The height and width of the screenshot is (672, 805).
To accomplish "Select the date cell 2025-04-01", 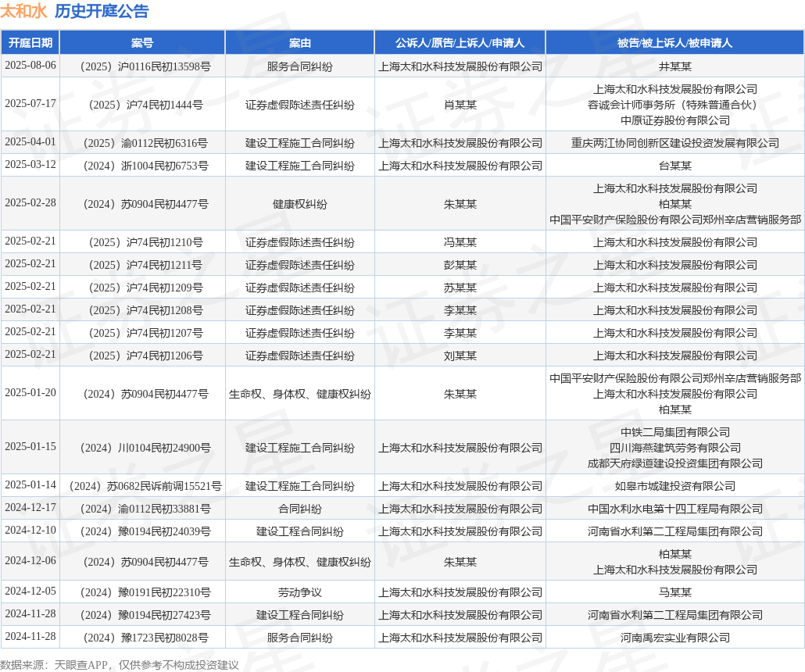I will tap(30, 141).
